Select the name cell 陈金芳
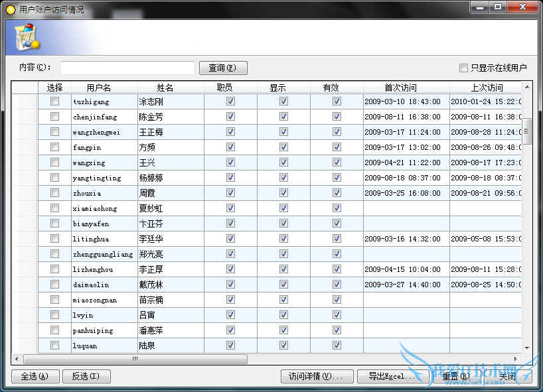The width and height of the screenshot is (543, 392). pyautogui.click(x=171, y=117)
